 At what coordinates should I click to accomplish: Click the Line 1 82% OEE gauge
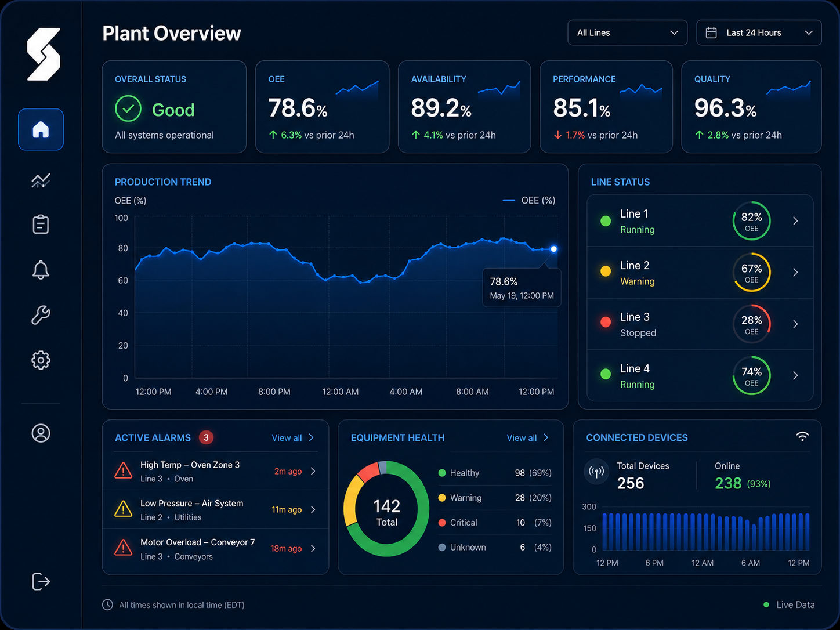click(x=751, y=220)
